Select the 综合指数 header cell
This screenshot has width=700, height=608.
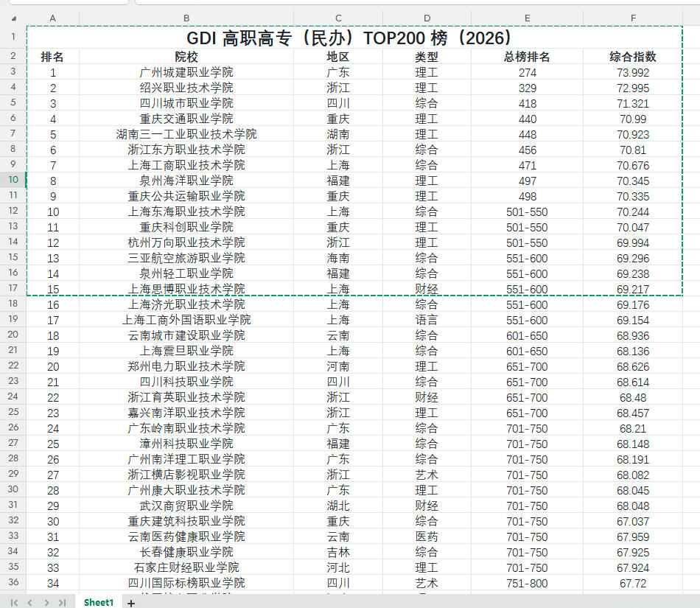click(x=632, y=55)
